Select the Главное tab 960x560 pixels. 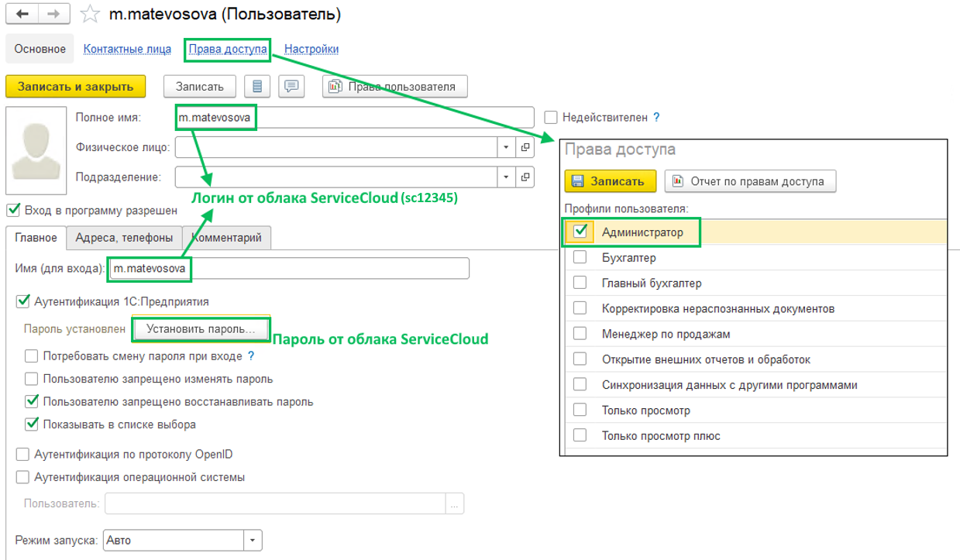coord(36,238)
